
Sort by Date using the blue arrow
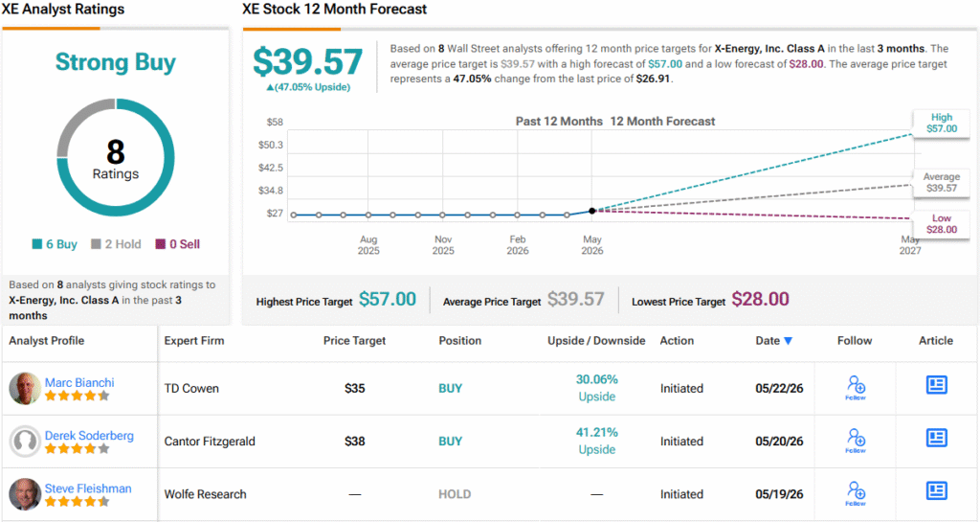pyautogui.click(x=789, y=341)
